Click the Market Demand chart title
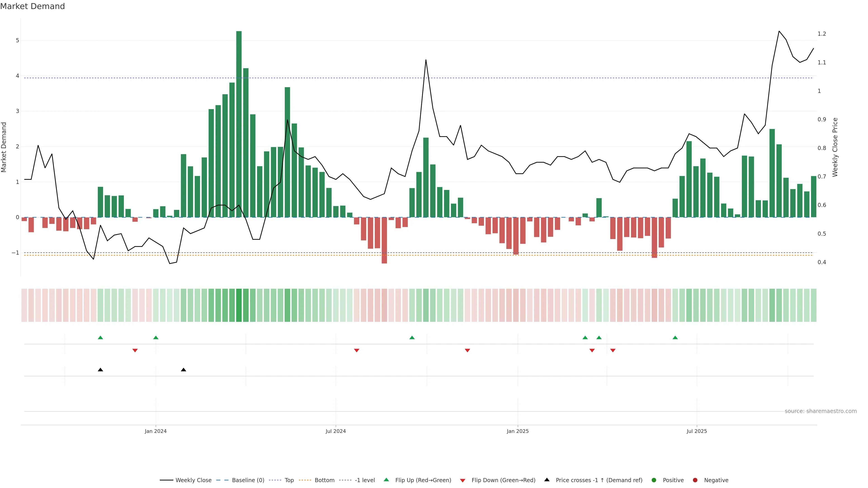 point(32,6)
